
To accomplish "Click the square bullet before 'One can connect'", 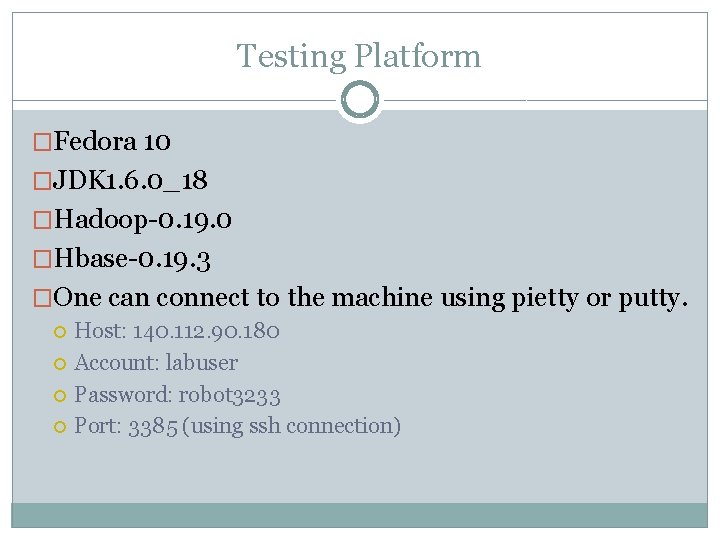I will (42, 298).
